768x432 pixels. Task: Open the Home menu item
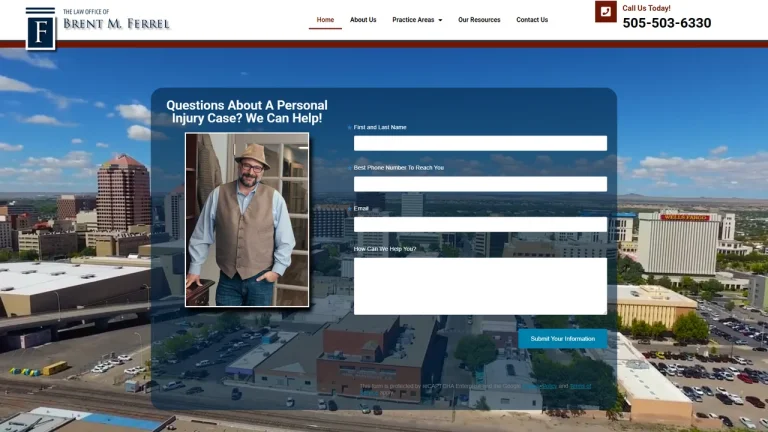pos(325,20)
